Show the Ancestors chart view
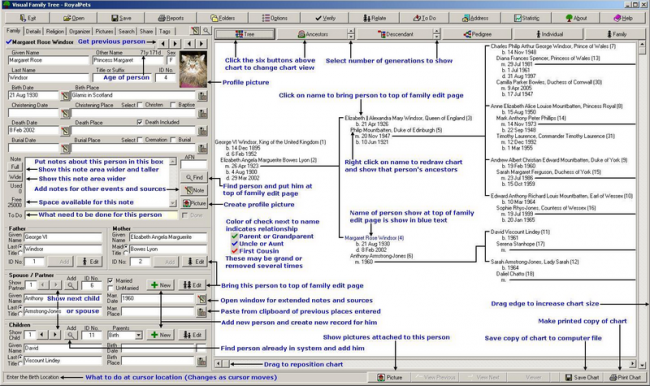This screenshot has height=386, width=650. pyautogui.click(x=313, y=34)
